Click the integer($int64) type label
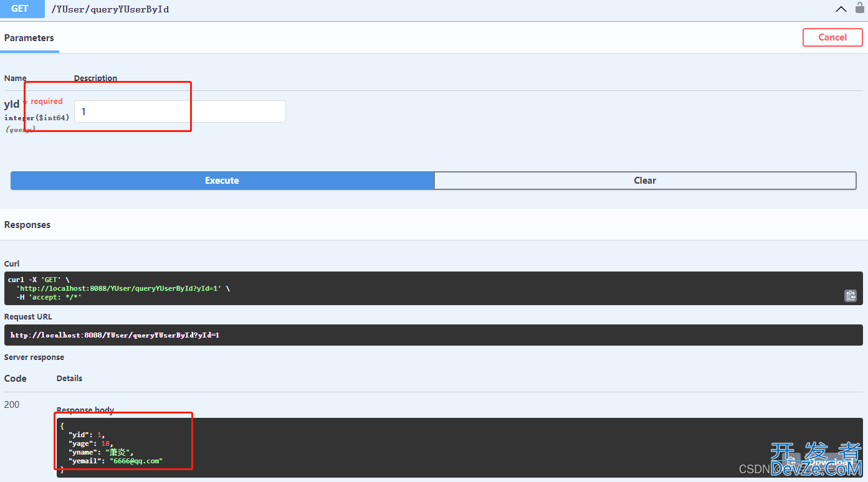Viewport: 868px width, 482px height. coord(37,118)
